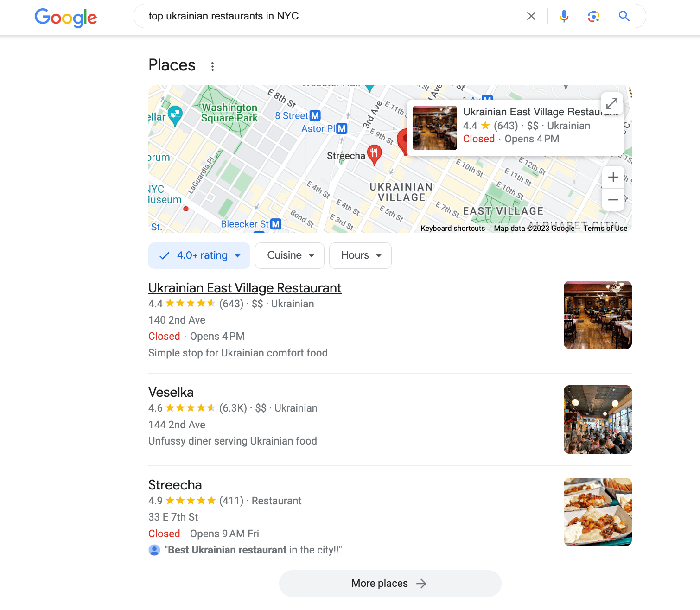Open the Veselka restaurant listing

click(x=171, y=392)
